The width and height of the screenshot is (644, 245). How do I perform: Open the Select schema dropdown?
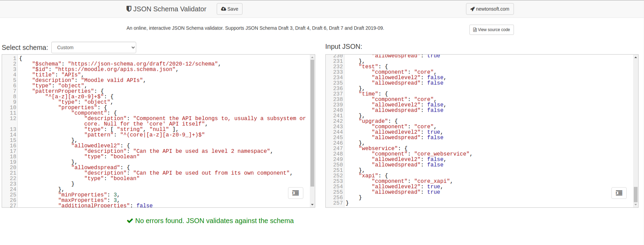click(x=94, y=48)
